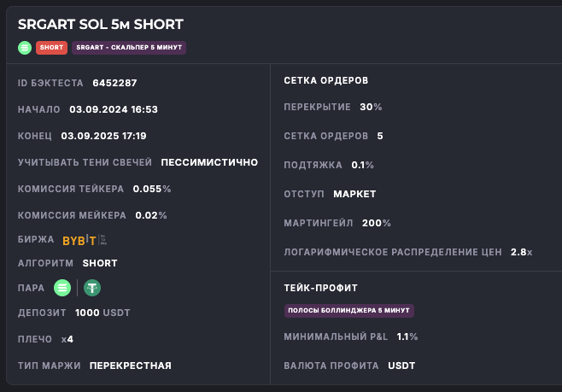The image size is (562, 392).
Task: Click the Tether USDT icon in the Пара row
Action: pos(91,288)
